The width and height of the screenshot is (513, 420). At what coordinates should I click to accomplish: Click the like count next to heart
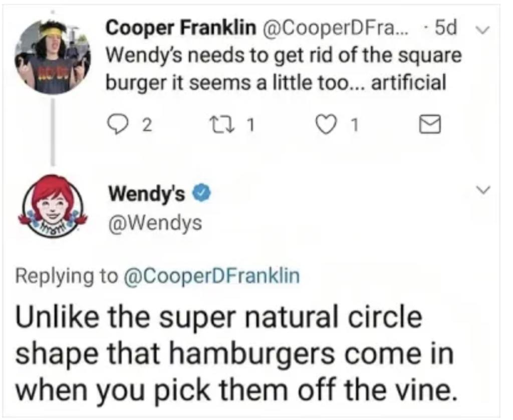(x=354, y=125)
